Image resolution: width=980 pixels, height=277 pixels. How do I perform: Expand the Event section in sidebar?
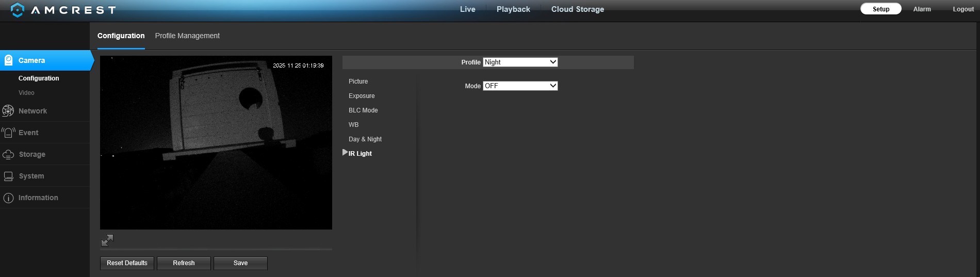(x=45, y=133)
